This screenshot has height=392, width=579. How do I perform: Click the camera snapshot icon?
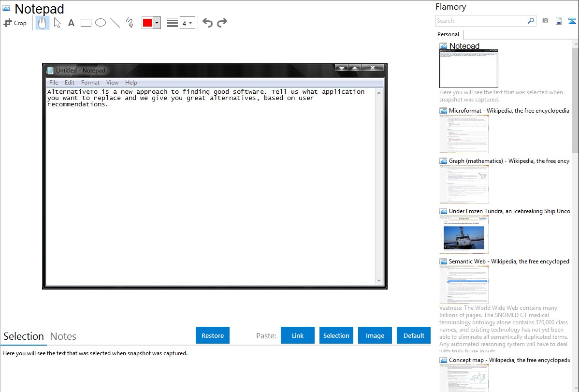click(x=545, y=21)
